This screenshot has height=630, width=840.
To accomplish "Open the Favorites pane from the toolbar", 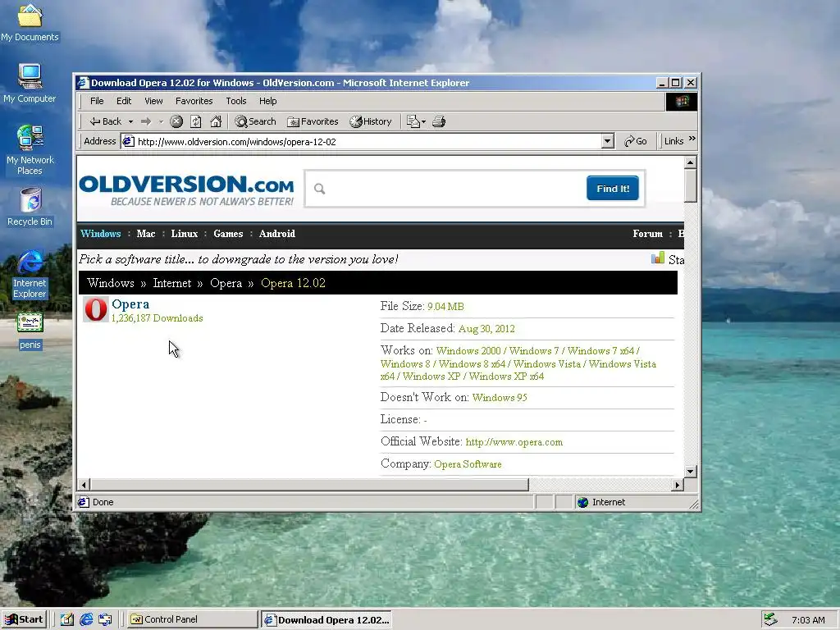I will click(313, 121).
